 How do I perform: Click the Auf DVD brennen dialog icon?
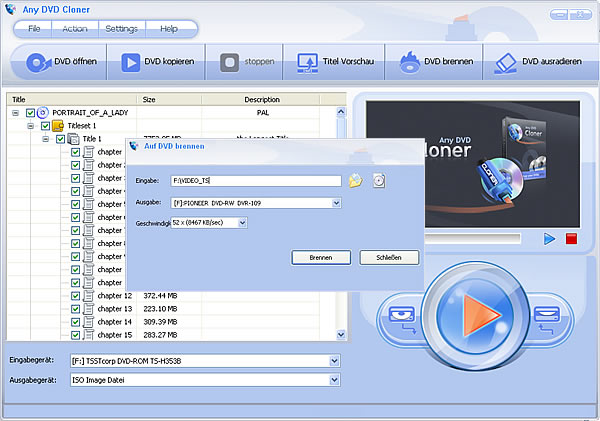tap(134, 146)
